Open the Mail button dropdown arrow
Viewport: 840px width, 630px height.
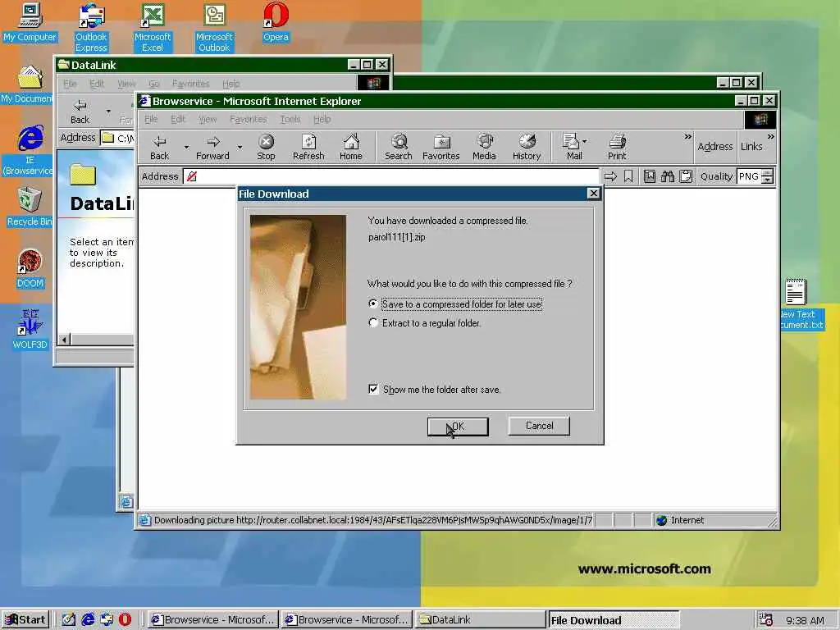coord(584,141)
